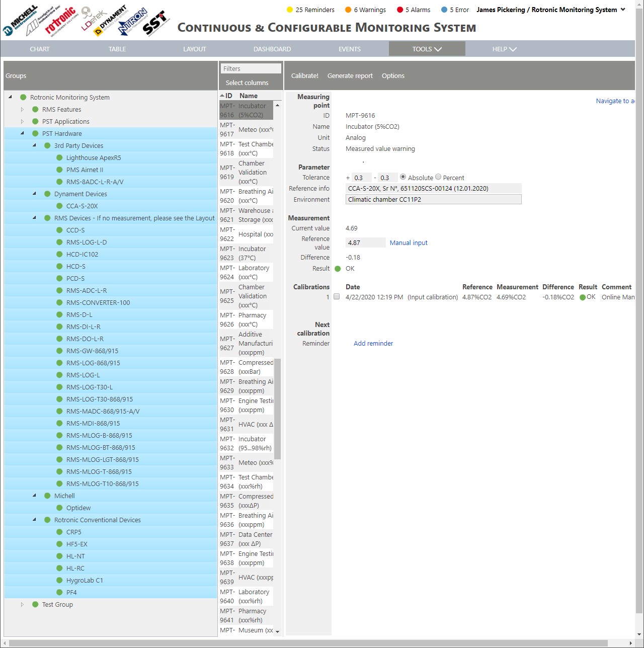
Task: Click green status dot next to Optidew
Action: 59,508
